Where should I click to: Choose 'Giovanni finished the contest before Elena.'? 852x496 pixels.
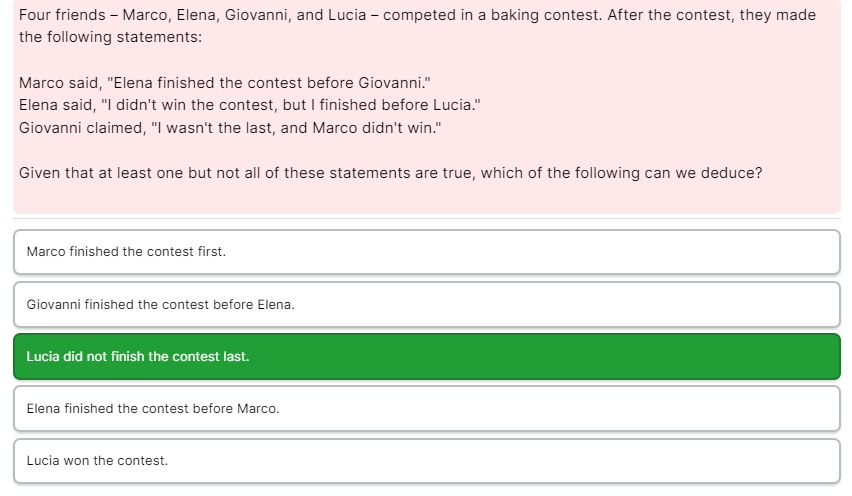pyautogui.click(x=427, y=305)
